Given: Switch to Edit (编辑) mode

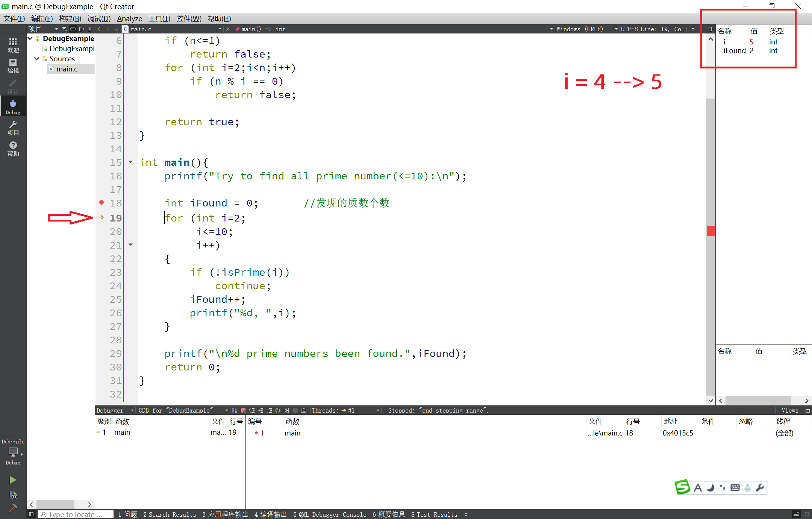Looking at the screenshot, I should pyautogui.click(x=13, y=66).
